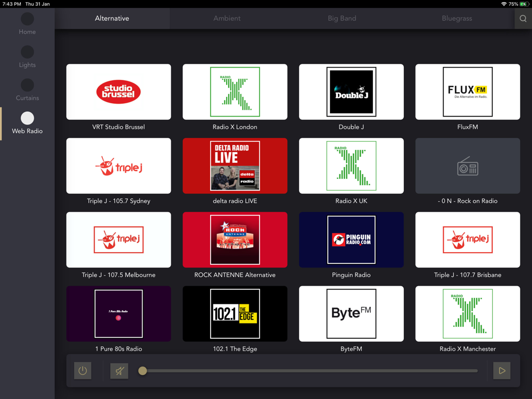Start playback with the play button
Image resolution: width=532 pixels, height=399 pixels.
[x=502, y=370]
